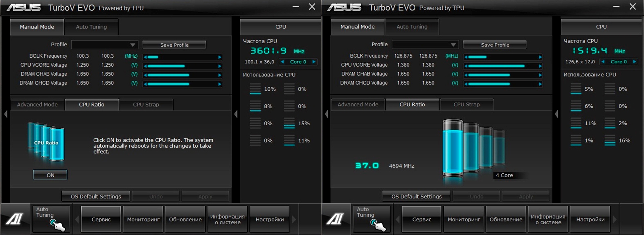The height and width of the screenshot is (235, 644).
Task: Open the CPU panel header in right window
Action: [x=601, y=27]
